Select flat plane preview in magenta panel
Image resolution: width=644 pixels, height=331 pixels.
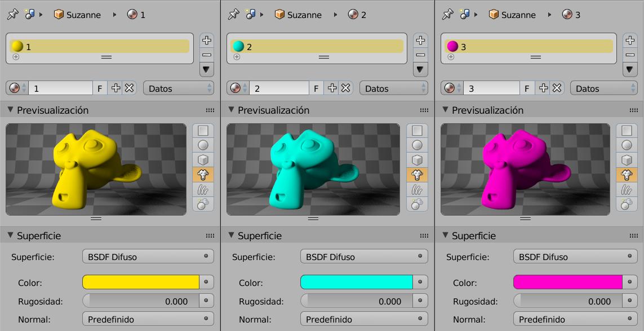coord(627,131)
